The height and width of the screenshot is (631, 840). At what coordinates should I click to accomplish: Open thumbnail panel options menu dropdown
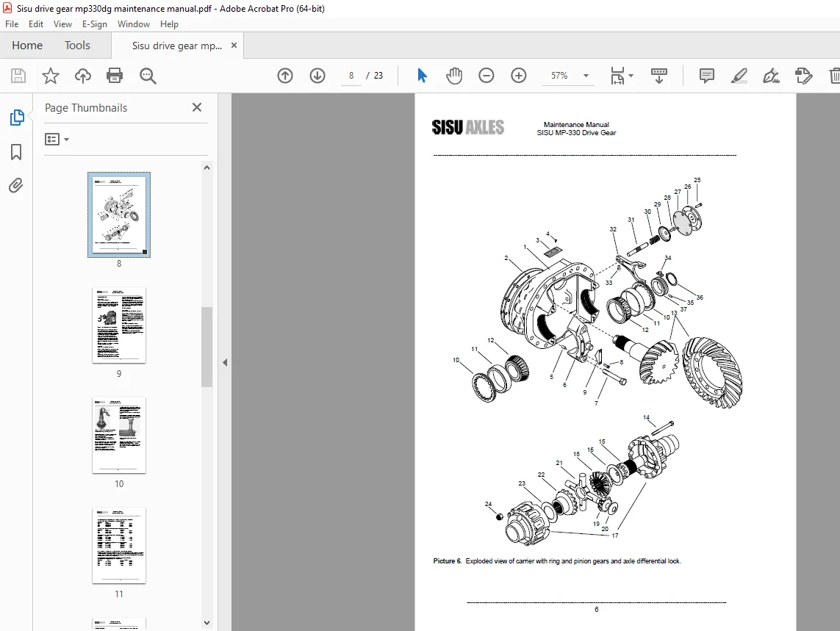coord(57,140)
